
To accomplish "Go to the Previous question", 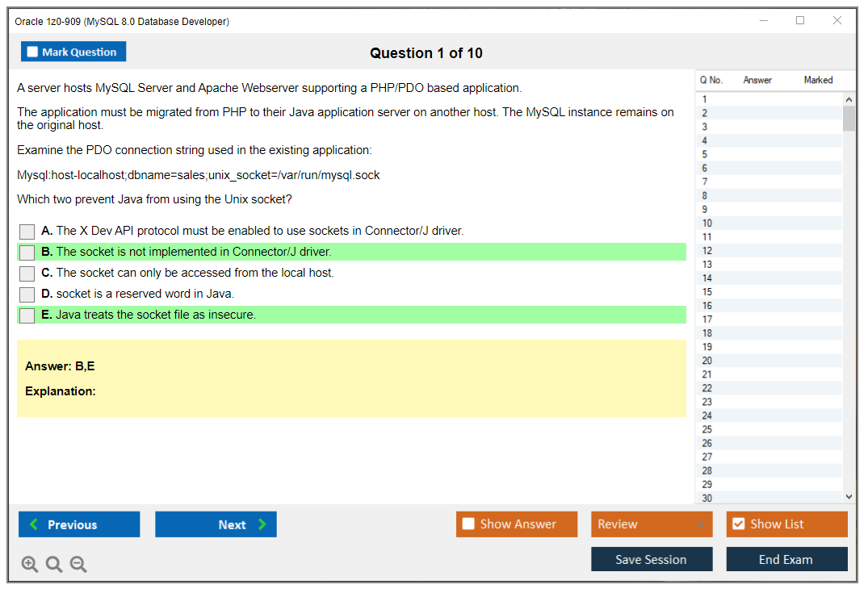I will 79,524.
